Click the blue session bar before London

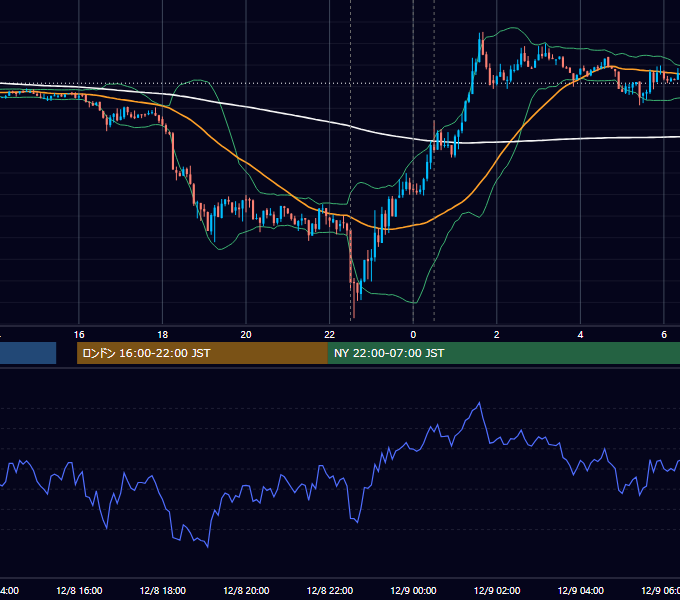[28, 353]
